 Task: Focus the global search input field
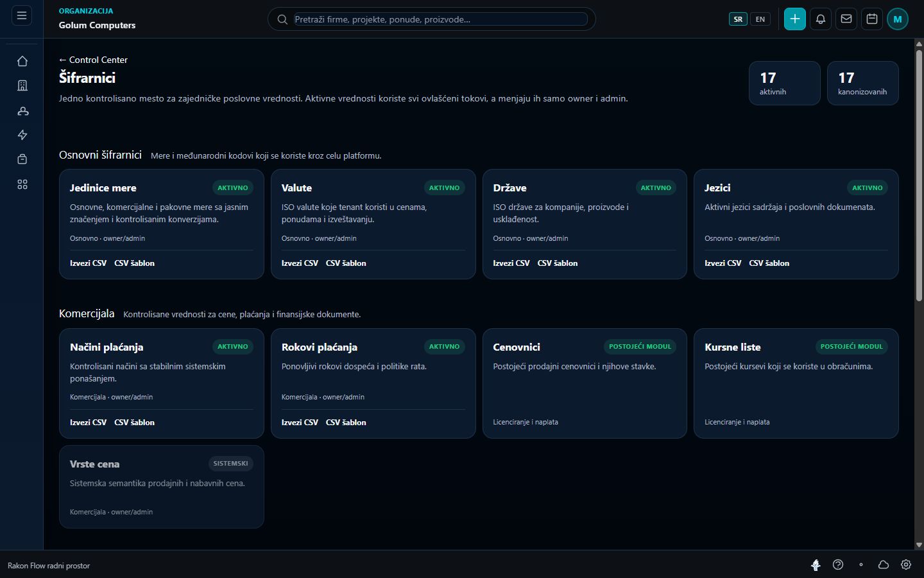(x=441, y=19)
